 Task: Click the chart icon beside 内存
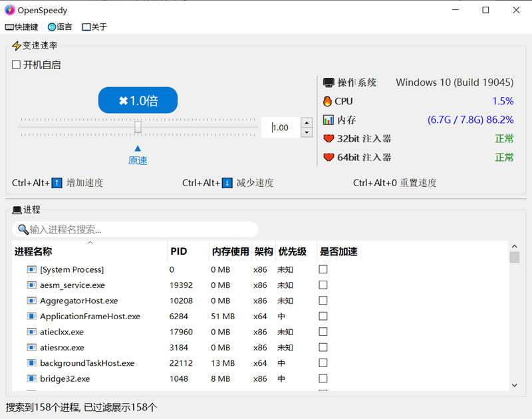point(328,120)
